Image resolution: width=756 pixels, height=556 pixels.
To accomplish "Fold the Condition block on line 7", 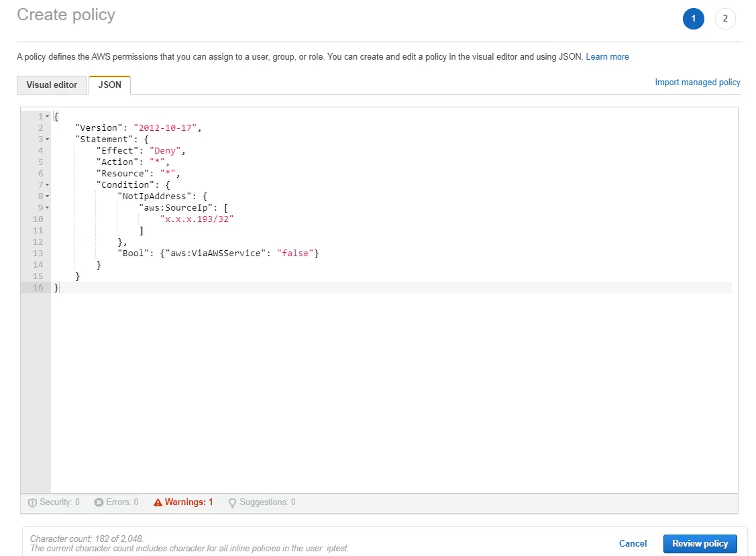I will point(48,184).
